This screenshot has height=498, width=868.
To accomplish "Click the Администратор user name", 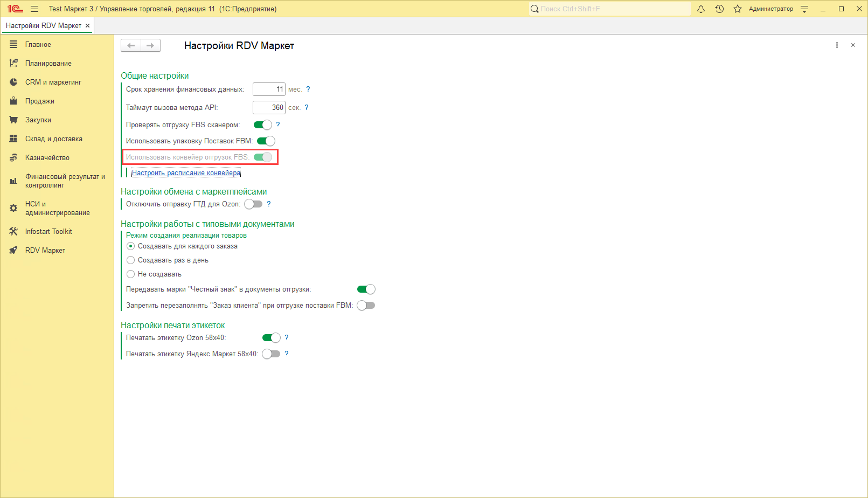I will (x=771, y=9).
